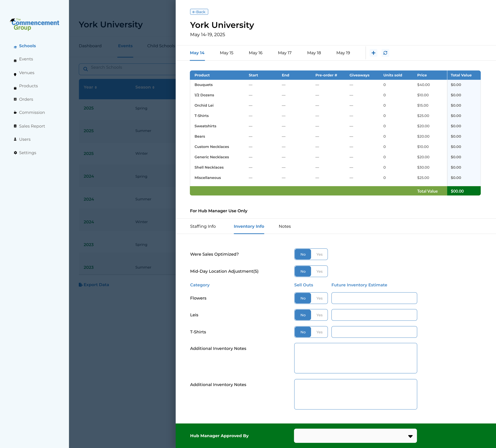Click the plus icon to add day
Image resolution: width=496 pixels, height=448 pixels.
coord(373,53)
